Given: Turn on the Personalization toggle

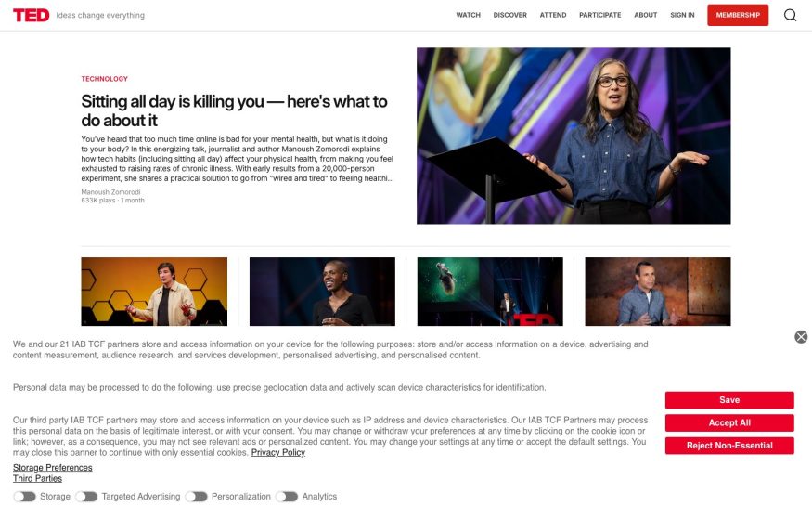Looking at the screenshot, I should [x=196, y=497].
